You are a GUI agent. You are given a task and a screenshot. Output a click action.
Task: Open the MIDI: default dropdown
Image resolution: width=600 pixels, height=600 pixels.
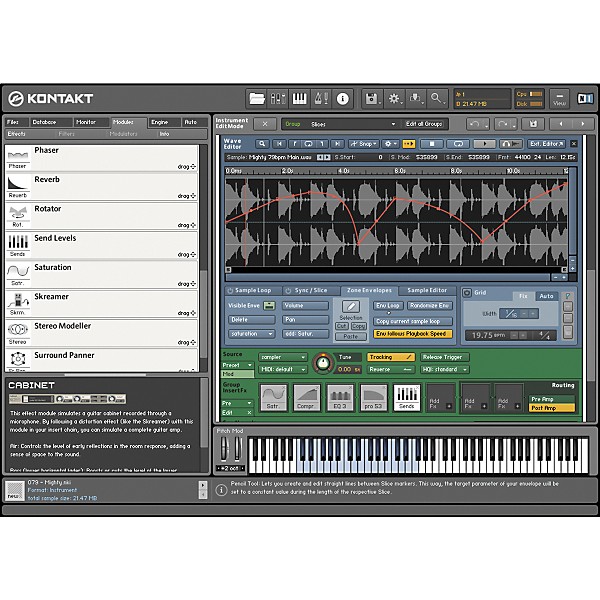(x=283, y=369)
